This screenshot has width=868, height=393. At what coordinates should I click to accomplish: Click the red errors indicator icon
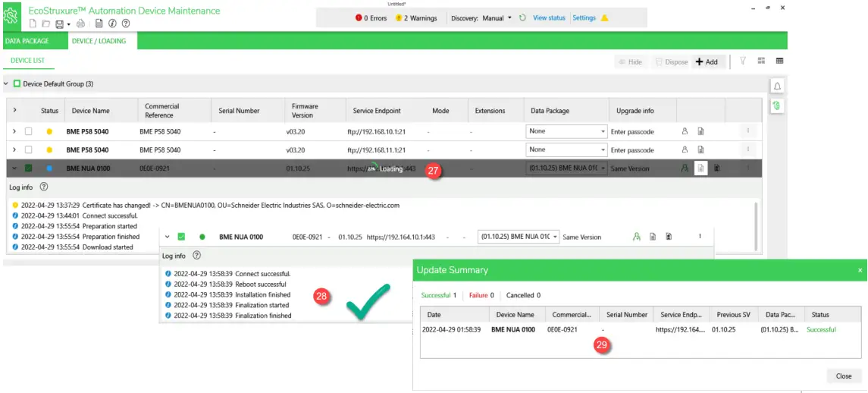[x=359, y=17]
